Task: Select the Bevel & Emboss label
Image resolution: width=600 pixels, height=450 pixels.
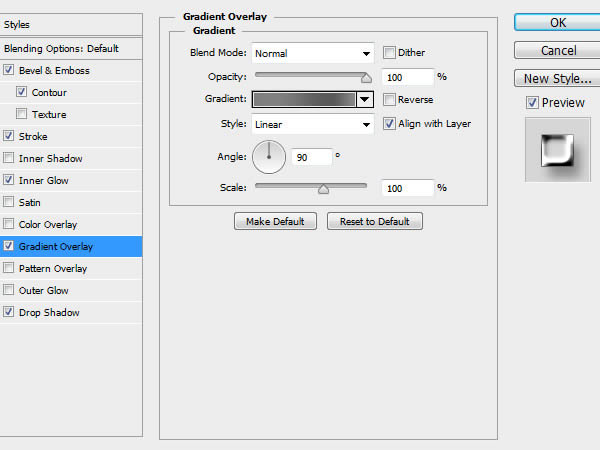Action: pyautogui.click(x=54, y=70)
